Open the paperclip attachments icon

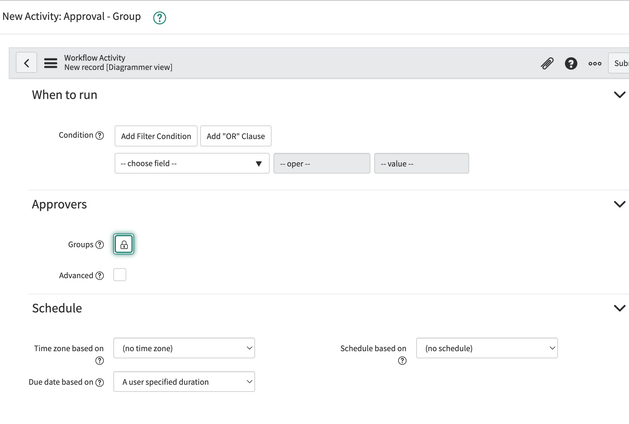[x=547, y=63]
